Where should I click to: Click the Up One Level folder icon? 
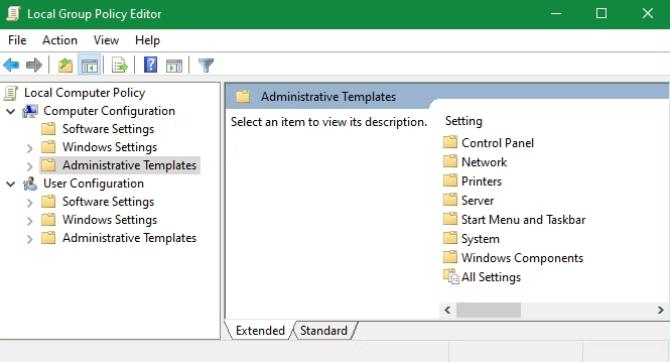[x=65, y=65]
